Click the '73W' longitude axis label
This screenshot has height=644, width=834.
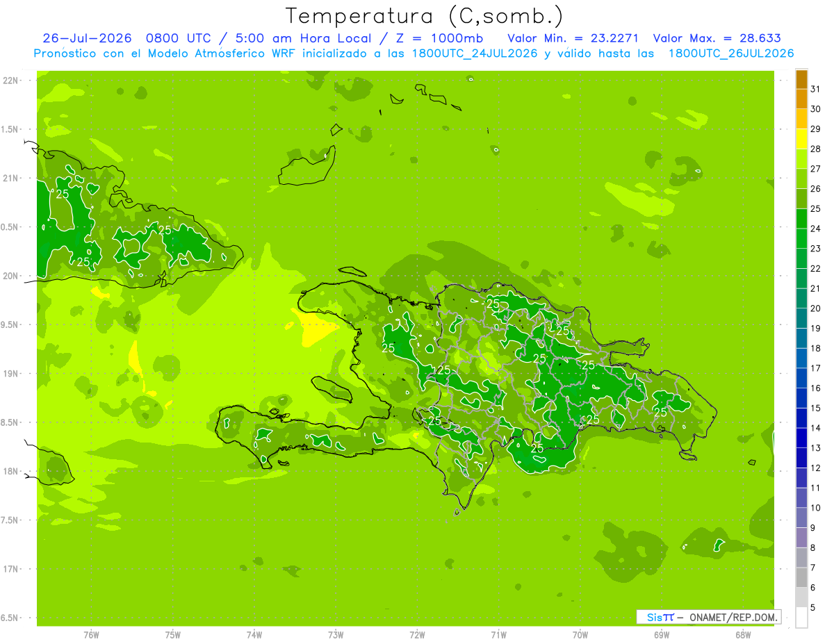[336, 635]
